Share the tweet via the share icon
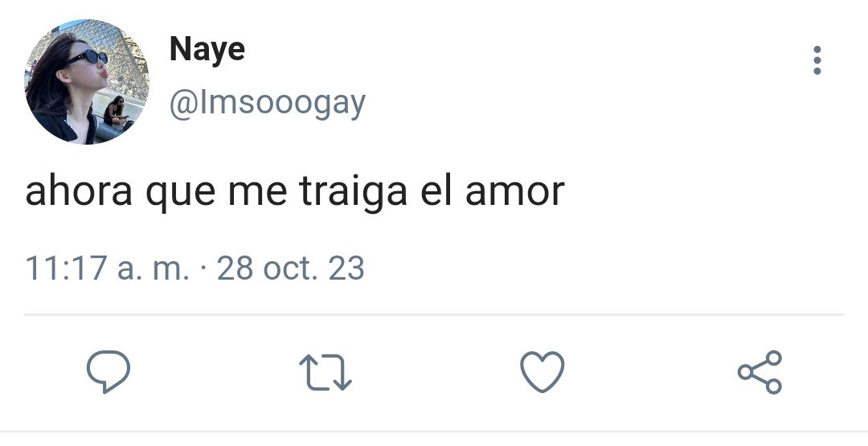This screenshot has width=868, height=446. (760, 372)
